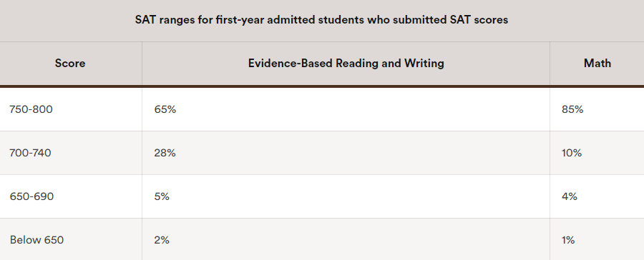
Task: Select the text 'submitted SAT scores' in title
Action: [451, 20]
